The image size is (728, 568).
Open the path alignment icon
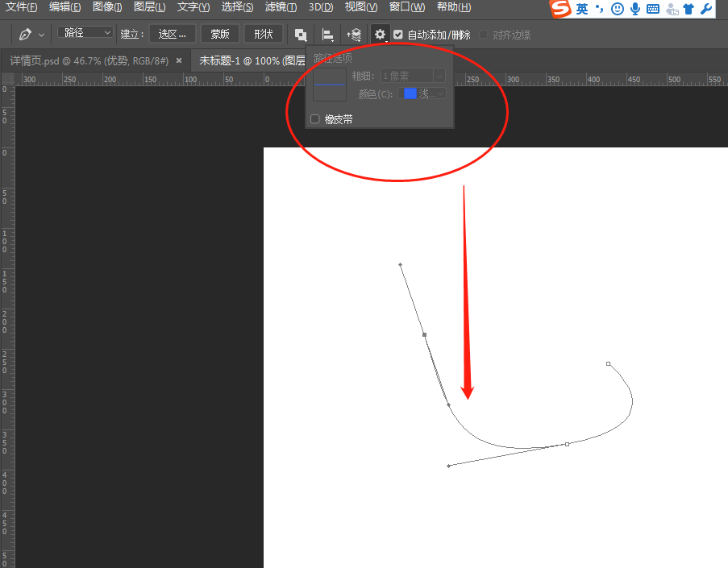[327, 35]
